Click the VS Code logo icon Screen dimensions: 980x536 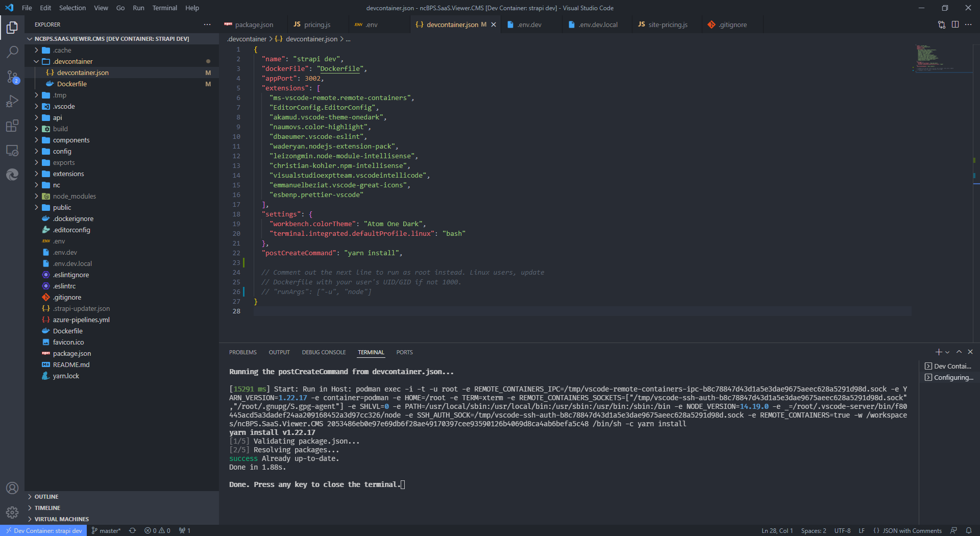pyautogui.click(x=9, y=8)
